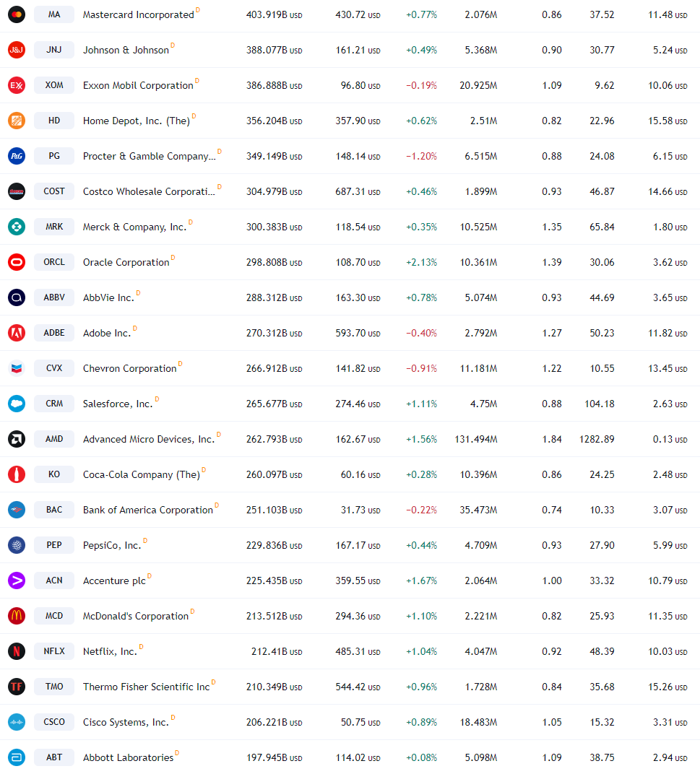Click McDonald's price 294.36 USD

(x=358, y=616)
